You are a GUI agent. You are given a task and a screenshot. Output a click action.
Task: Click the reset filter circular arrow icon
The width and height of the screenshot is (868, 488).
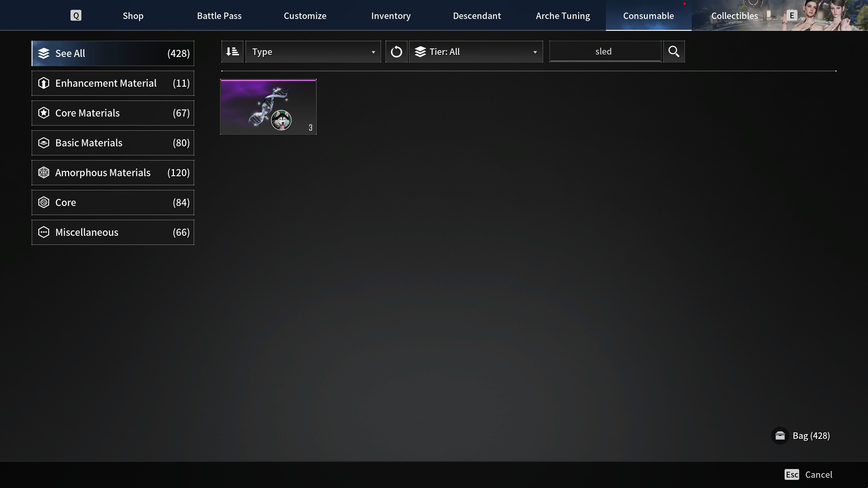(x=396, y=52)
